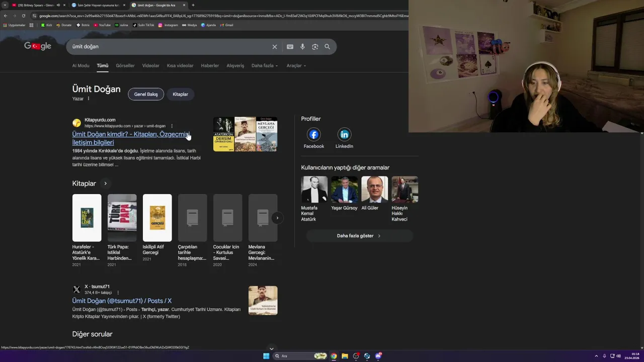Open Yaşar Gürsoy related search

pos(344,194)
